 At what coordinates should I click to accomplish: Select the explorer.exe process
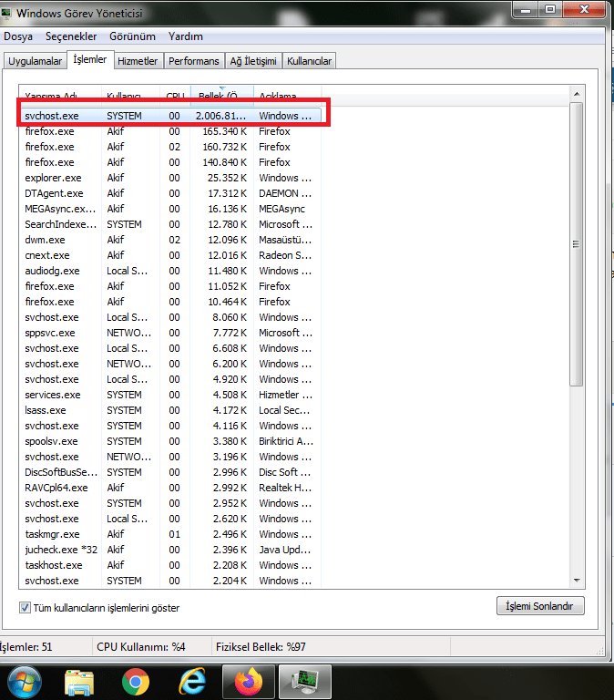(x=170, y=178)
